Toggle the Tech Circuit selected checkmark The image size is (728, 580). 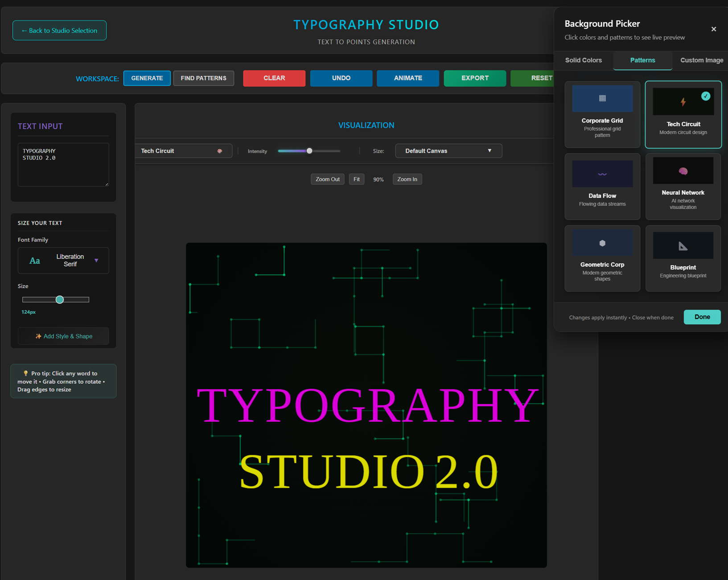coord(705,96)
